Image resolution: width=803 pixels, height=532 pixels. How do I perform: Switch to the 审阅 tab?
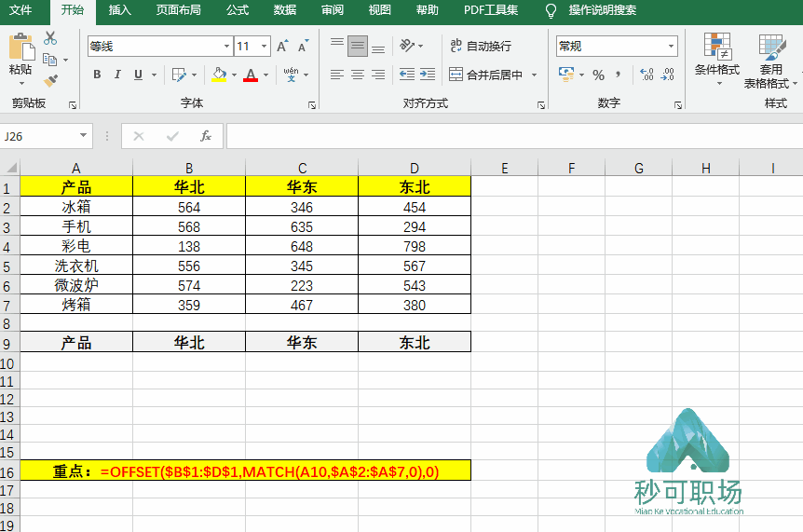coord(333,9)
